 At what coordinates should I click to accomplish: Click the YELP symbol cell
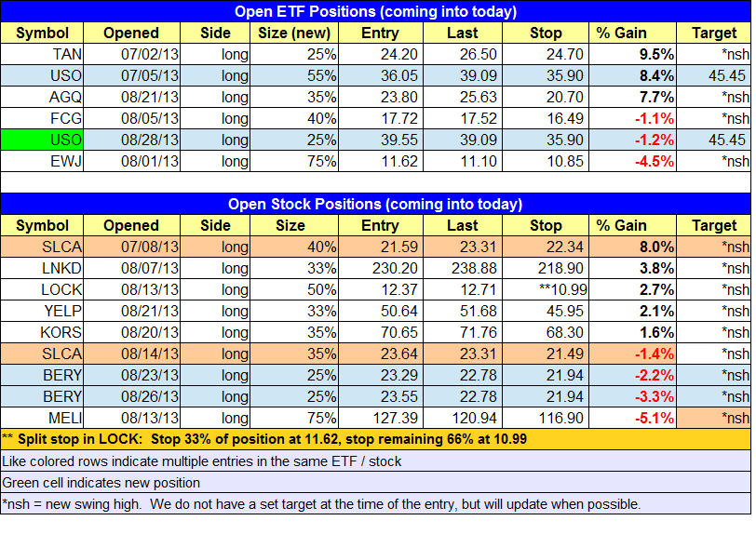[x=42, y=311]
